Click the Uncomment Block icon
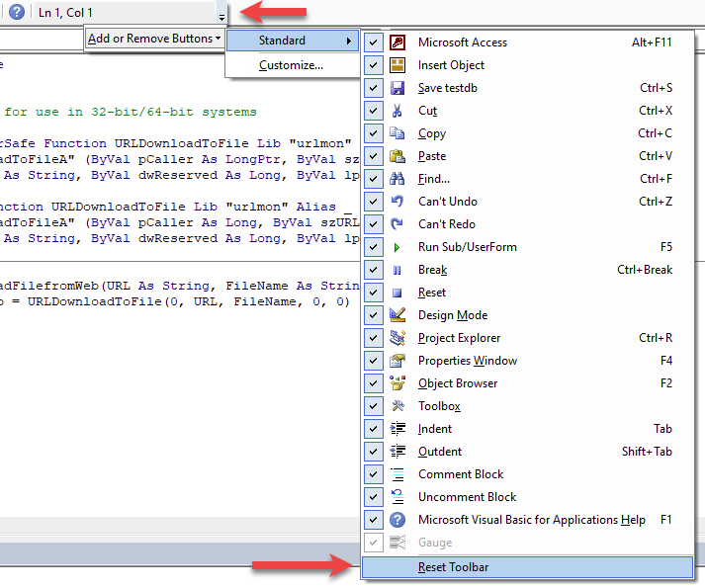The image size is (705, 588). coord(397,497)
